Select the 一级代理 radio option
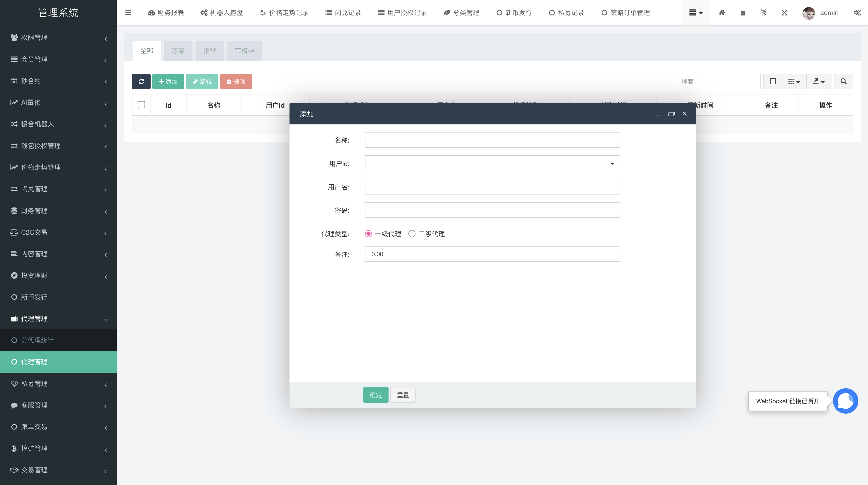 [368, 234]
